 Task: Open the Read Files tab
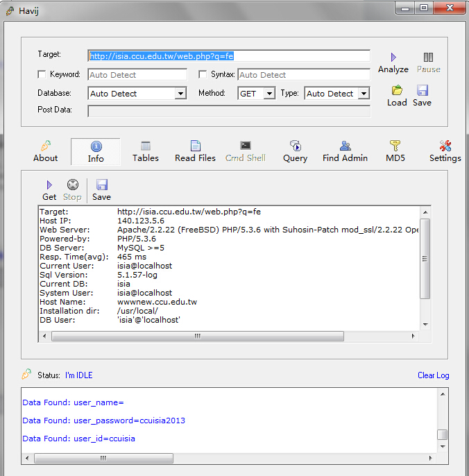click(x=195, y=151)
